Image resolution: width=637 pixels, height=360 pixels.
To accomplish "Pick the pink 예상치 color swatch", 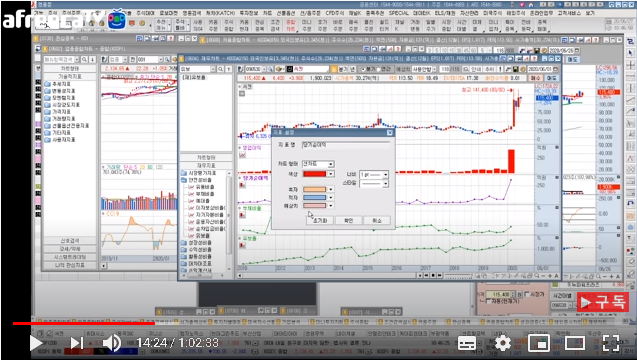I will 314,206.
